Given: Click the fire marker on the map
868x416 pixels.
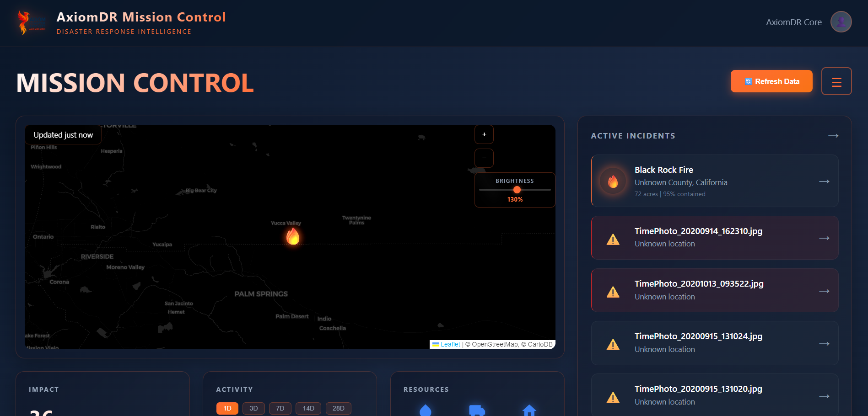Looking at the screenshot, I should pyautogui.click(x=293, y=237).
